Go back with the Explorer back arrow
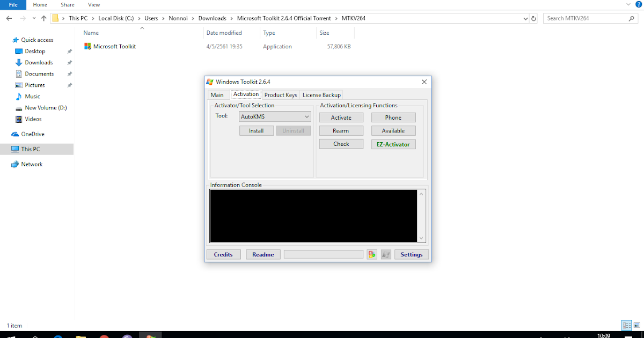The image size is (644, 338). click(9, 18)
